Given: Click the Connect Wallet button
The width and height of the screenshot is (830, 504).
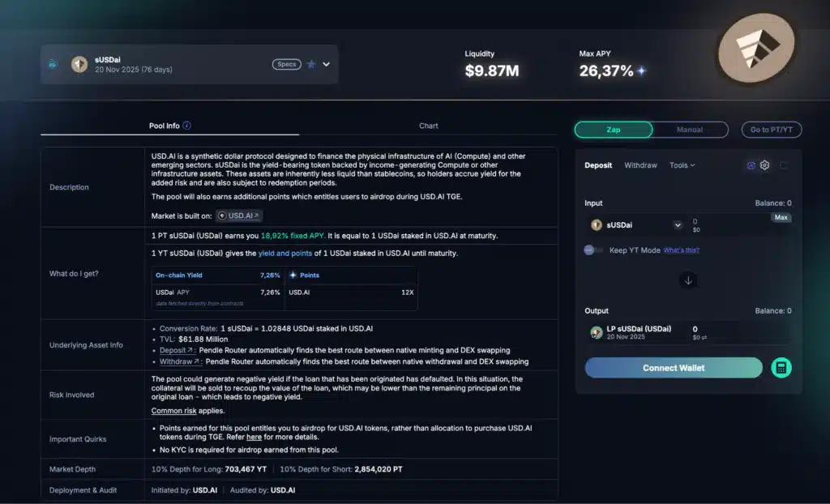Looking at the screenshot, I should (673, 367).
